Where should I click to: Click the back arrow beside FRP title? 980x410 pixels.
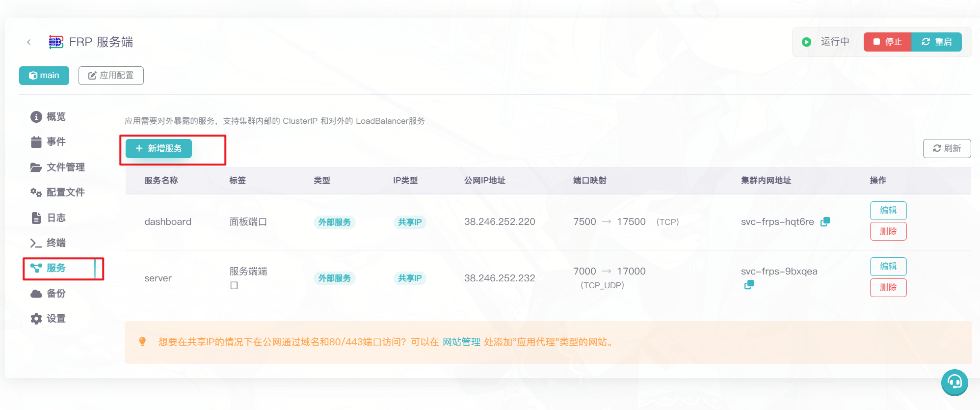(x=29, y=42)
